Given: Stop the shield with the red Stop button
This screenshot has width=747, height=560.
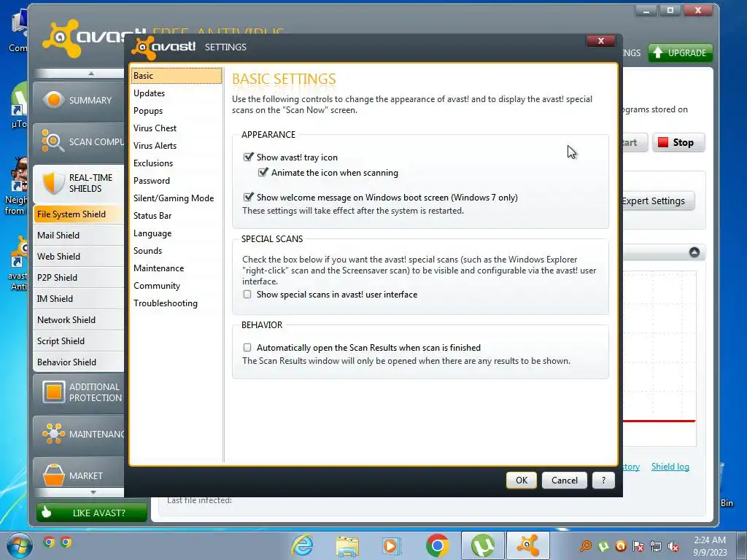Looking at the screenshot, I should click(x=678, y=142).
